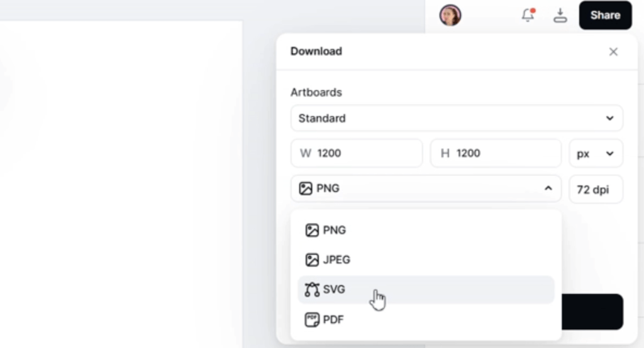
Task: Click the 72 dpi resolution field
Action: 596,189
